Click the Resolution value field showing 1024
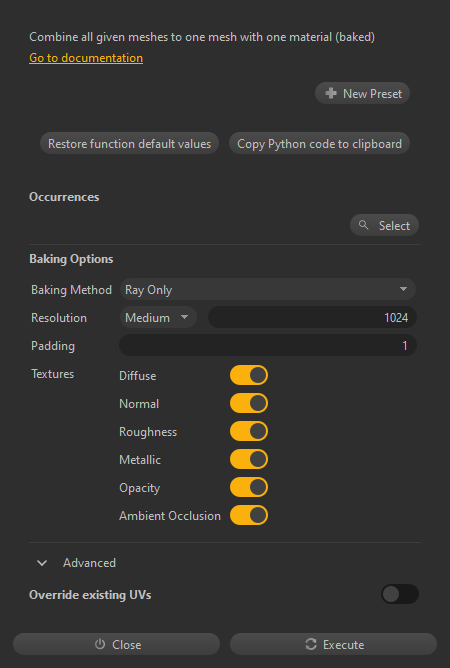Screen dimensions: 450x668 click(x=312, y=317)
